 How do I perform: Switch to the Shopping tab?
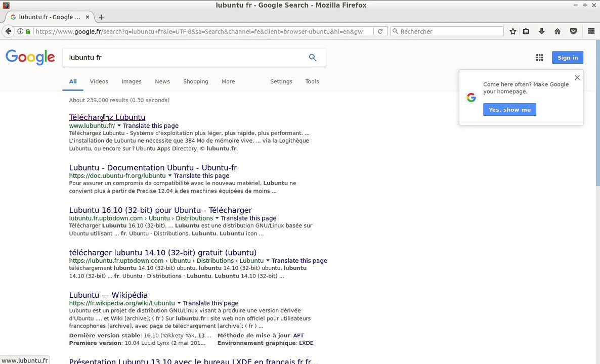(x=196, y=81)
